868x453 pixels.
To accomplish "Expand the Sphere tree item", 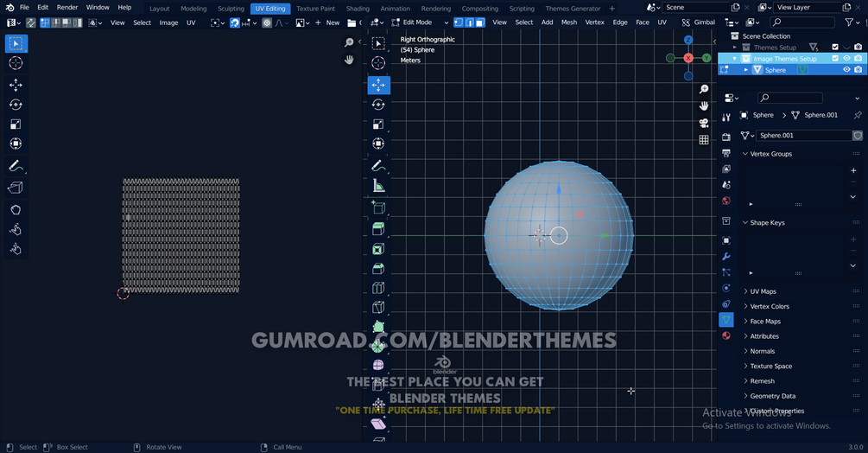I will click(745, 70).
